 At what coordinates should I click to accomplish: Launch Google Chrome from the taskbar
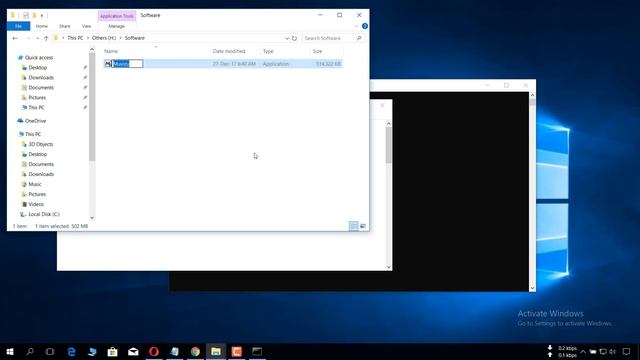195,351
